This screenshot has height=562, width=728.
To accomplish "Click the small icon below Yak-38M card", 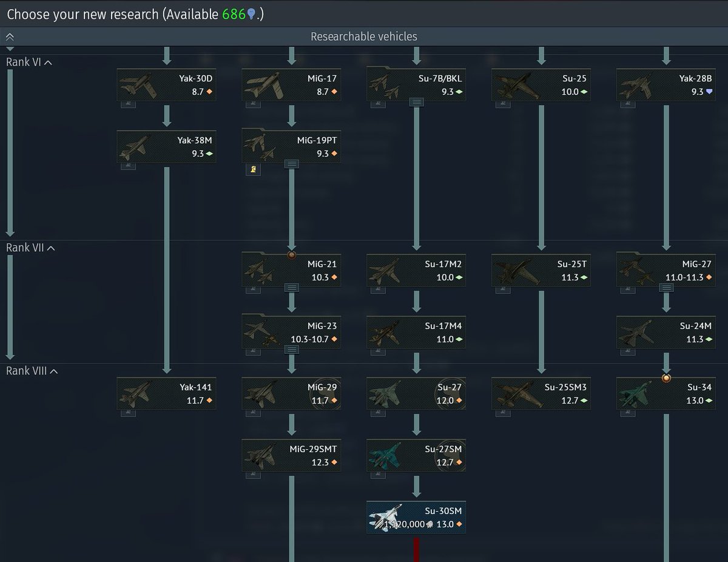I will 129,166.
